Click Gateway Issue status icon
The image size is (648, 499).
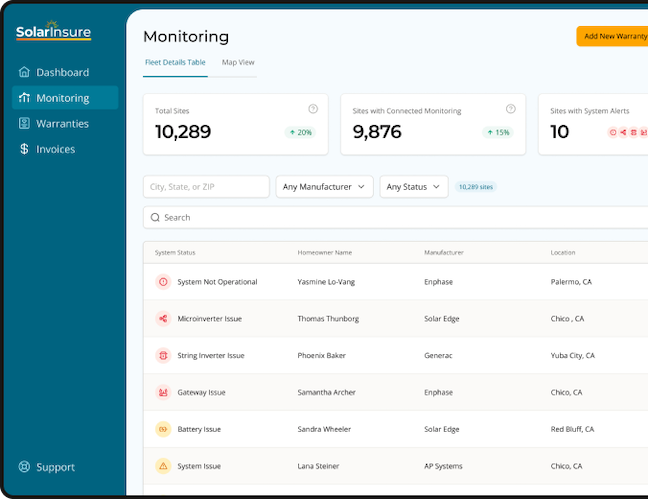point(163,392)
